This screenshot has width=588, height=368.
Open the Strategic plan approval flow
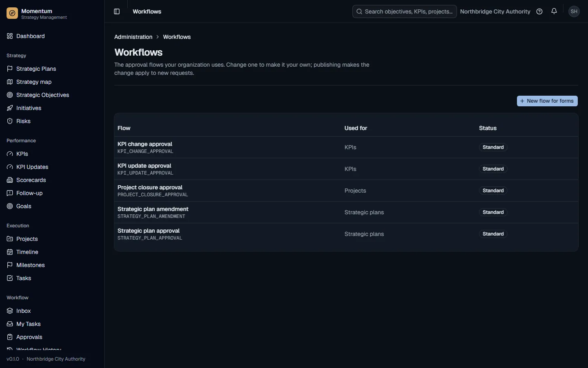[148, 231]
